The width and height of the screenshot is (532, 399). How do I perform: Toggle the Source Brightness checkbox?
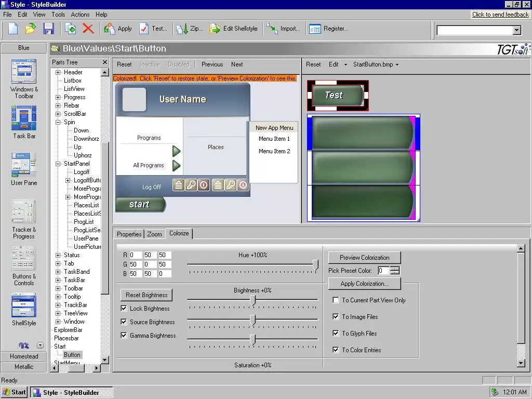coord(124,322)
